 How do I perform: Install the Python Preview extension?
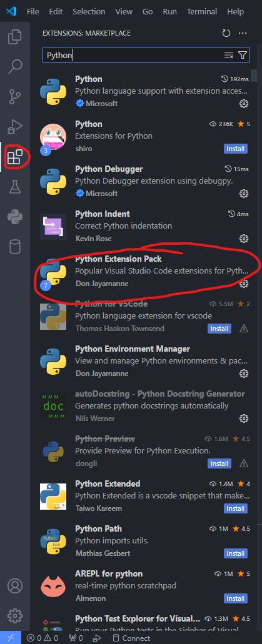tap(219, 463)
